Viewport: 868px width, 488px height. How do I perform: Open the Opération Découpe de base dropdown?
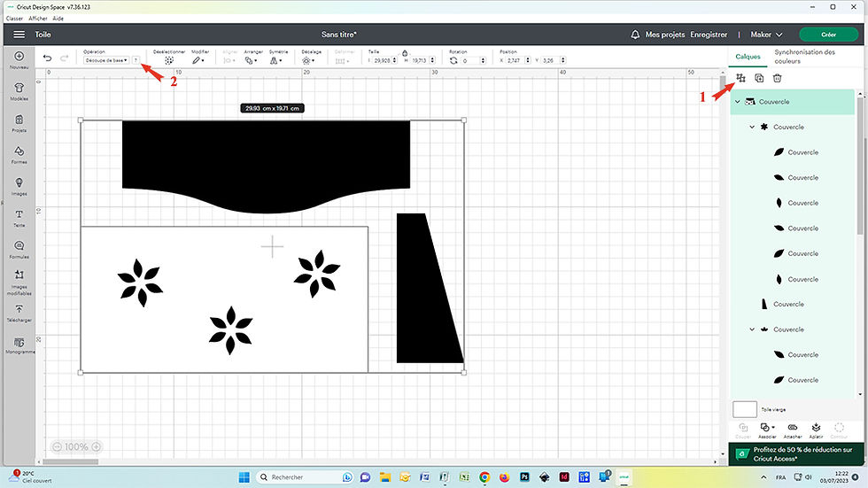pyautogui.click(x=106, y=59)
